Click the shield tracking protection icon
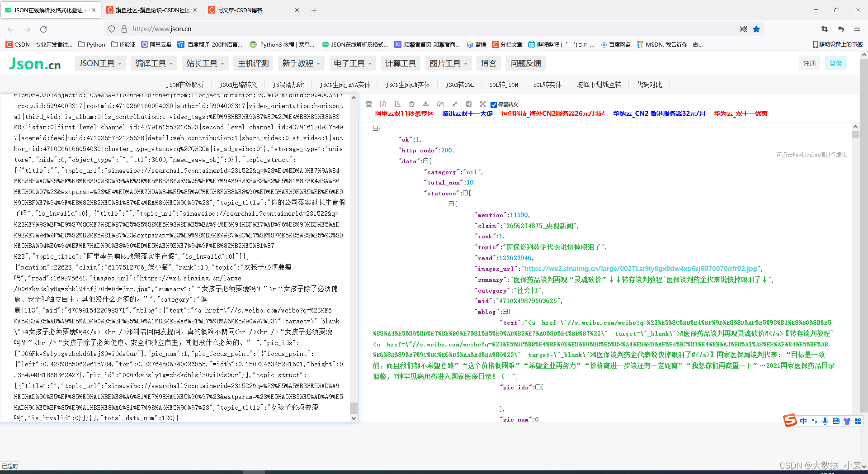868x474 pixels. (x=112, y=29)
